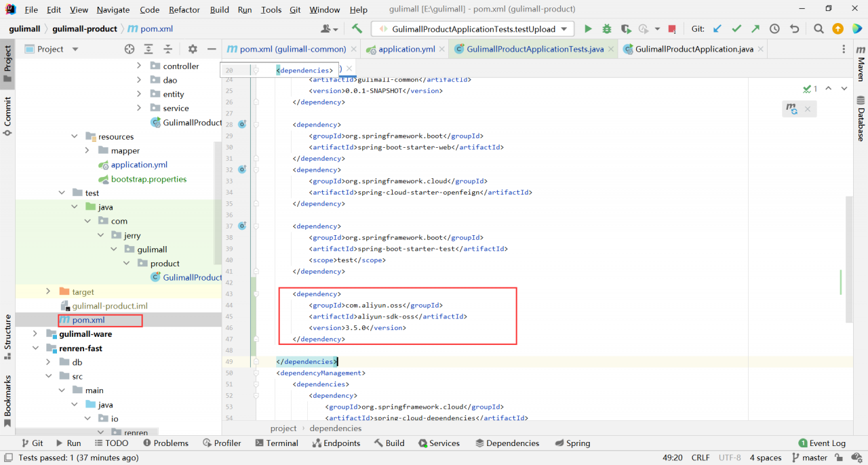Click the user account icon

(x=330, y=28)
